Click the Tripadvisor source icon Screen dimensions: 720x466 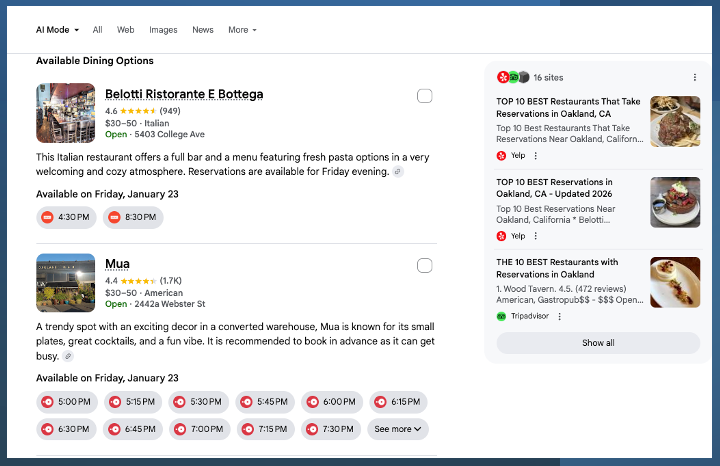[501, 316]
